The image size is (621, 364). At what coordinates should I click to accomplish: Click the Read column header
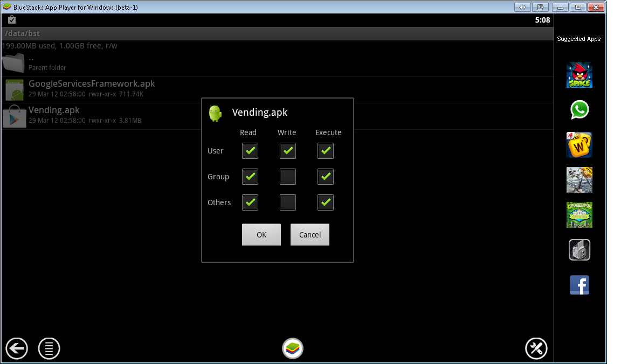249,132
